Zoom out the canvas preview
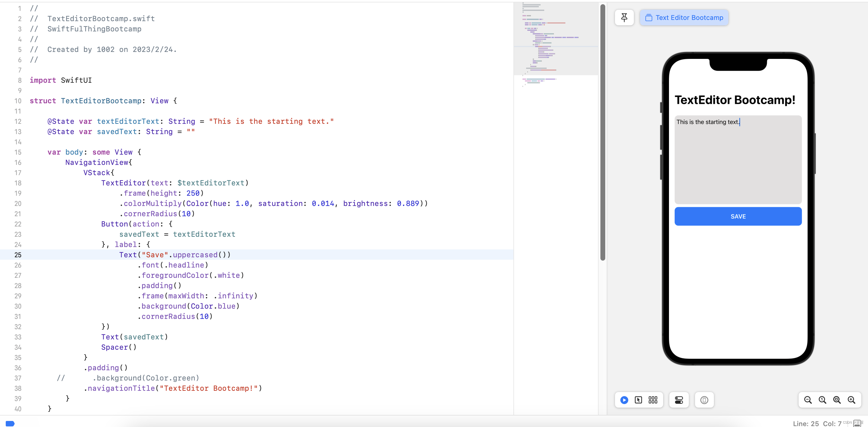868x427 pixels. [x=808, y=400]
